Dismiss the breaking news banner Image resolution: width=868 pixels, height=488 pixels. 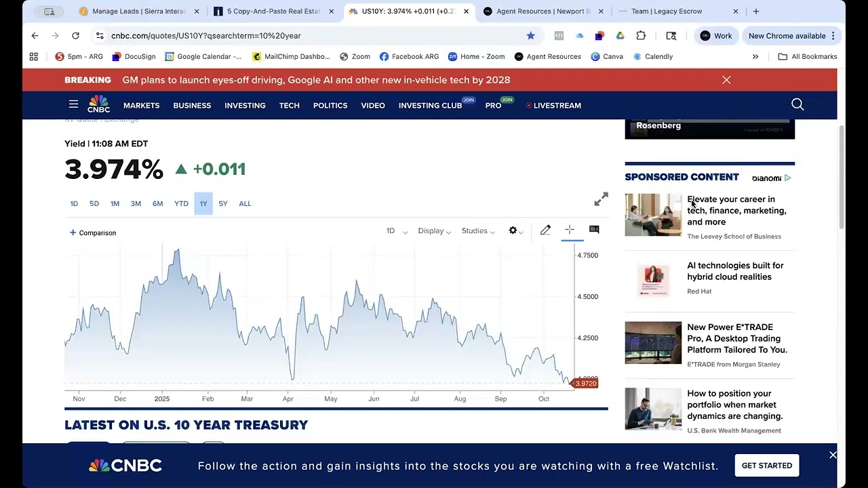coord(726,80)
